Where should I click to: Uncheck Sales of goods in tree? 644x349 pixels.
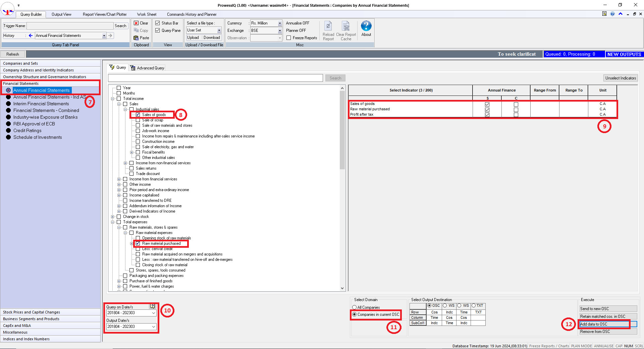[138, 115]
